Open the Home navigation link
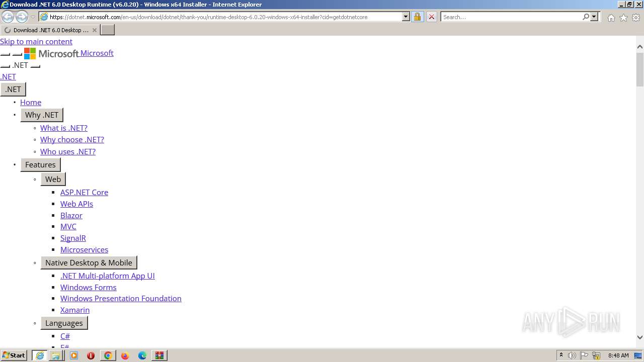Viewport: 644px width, 362px height. click(x=31, y=103)
